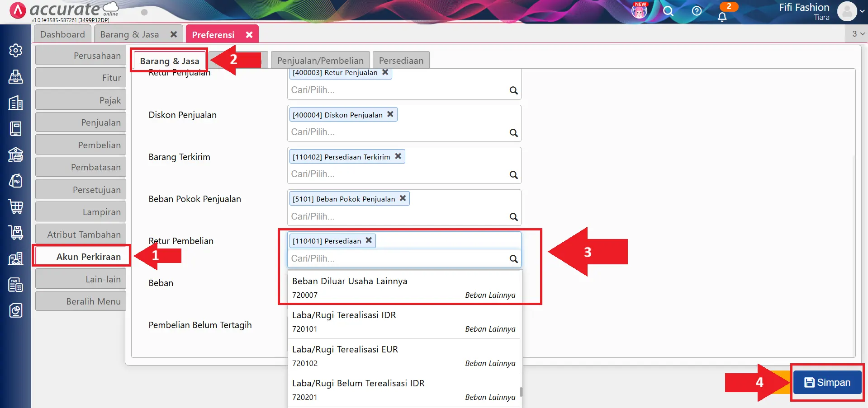Click the help question mark icon

click(697, 11)
